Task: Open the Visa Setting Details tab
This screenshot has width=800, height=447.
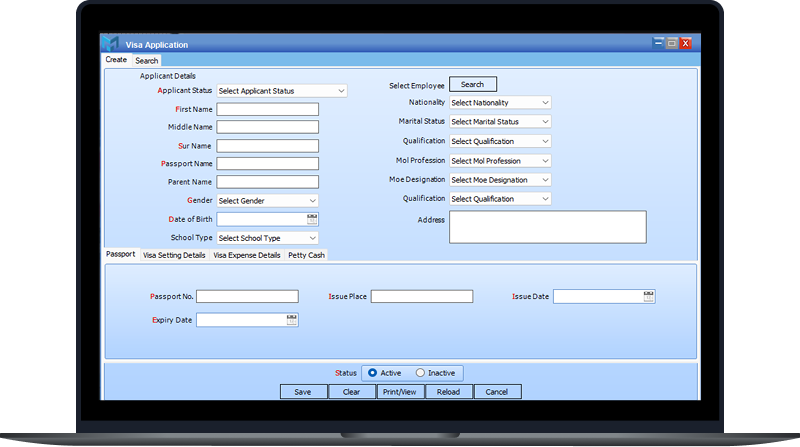Action: 174,255
